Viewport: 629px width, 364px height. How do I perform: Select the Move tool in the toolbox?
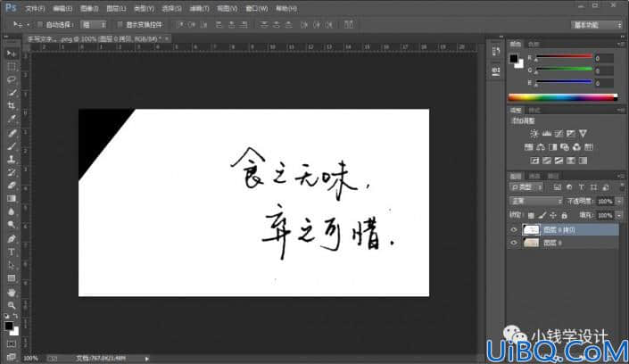click(x=12, y=54)
